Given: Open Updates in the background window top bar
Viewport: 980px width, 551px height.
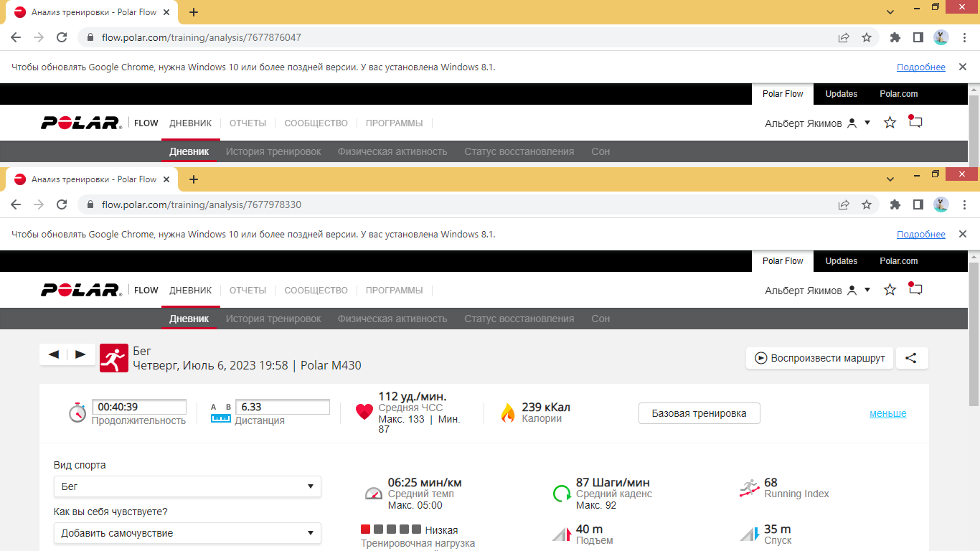Looking at the screenshot, I should pos(842,94).
